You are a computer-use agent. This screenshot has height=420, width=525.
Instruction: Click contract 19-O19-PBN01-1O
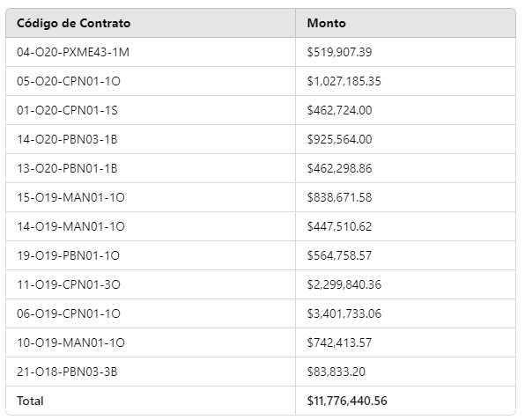click(69, 256)
